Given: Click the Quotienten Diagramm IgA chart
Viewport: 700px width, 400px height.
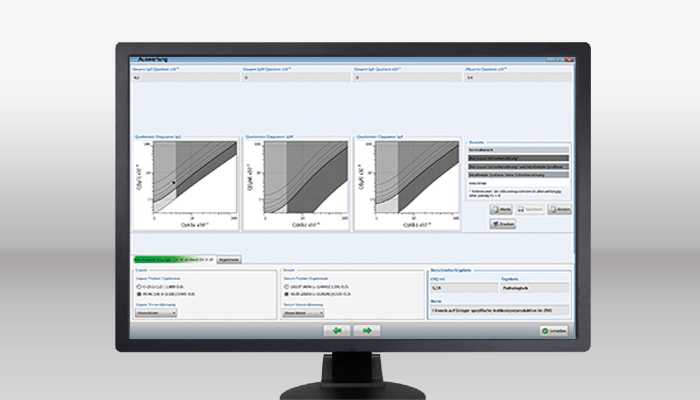Looking at the screenshot, I should (405, 180).
